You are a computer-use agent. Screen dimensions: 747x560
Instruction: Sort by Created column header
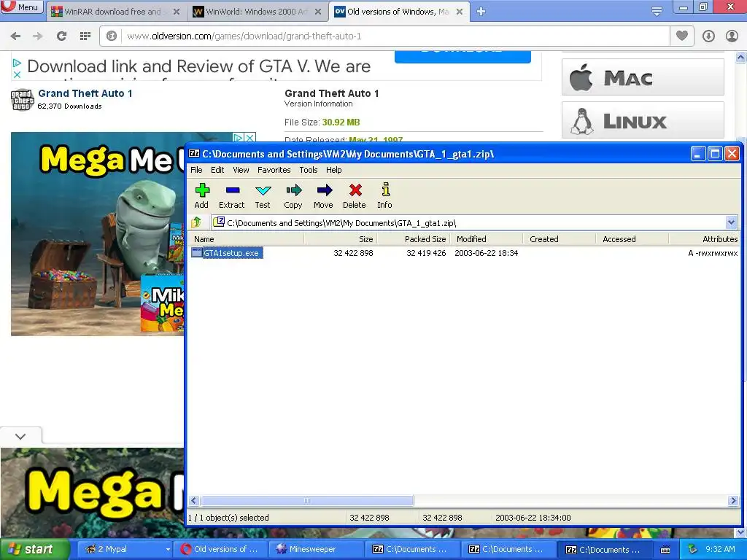click(559, 239)
